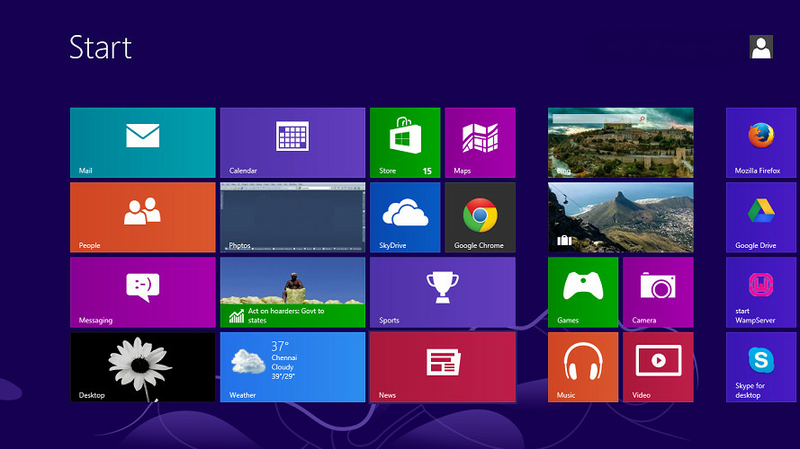Launch the Video player tile
The width and height of the screenshot is (800, 449).
tap(657, 366)
